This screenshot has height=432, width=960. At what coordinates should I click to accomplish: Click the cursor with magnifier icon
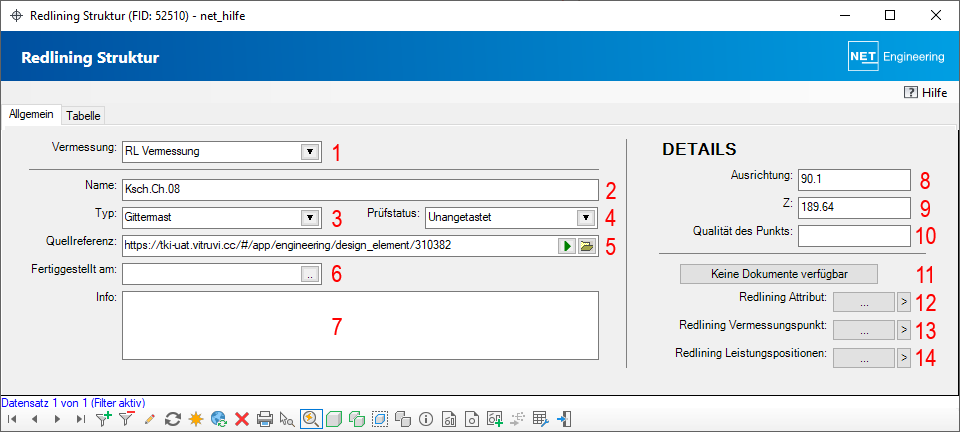[x=287, y=419]
